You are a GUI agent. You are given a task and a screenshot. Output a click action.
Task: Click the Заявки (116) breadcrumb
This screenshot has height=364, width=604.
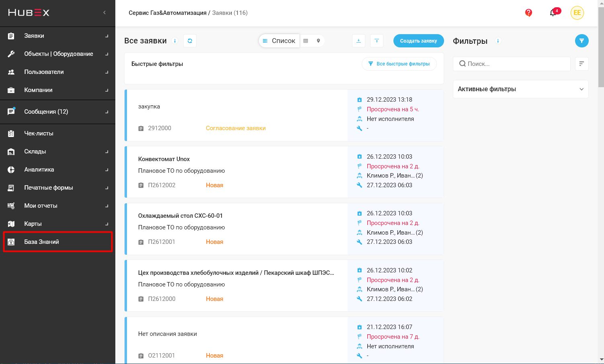pyautogui.click(x=230, y=13)
